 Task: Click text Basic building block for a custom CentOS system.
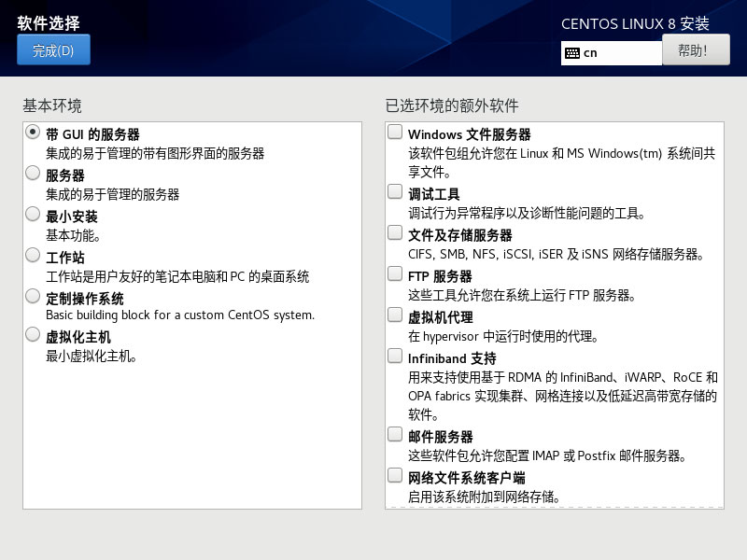(x=180, y=315)
